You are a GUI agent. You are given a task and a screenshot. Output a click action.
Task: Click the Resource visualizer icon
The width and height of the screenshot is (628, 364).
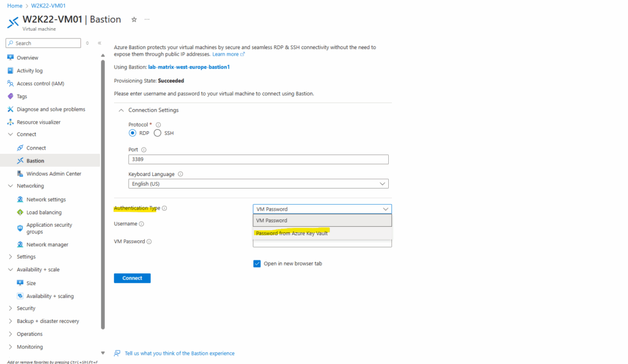10,122
